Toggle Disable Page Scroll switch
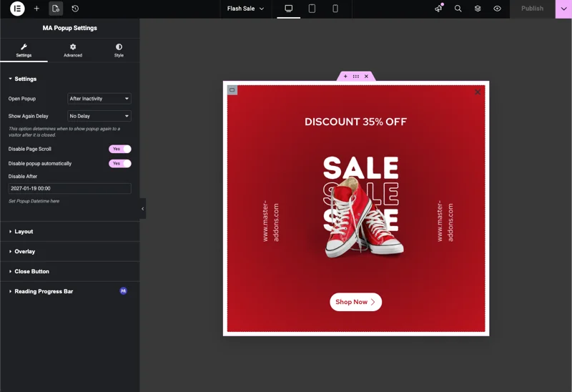The height and width of the screenshot is (392, 572). 120,149
